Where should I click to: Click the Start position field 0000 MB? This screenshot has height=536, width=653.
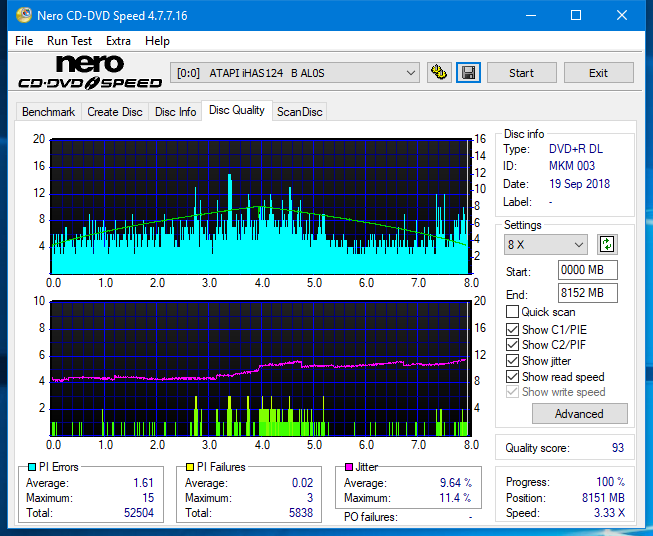pos(588,270)
